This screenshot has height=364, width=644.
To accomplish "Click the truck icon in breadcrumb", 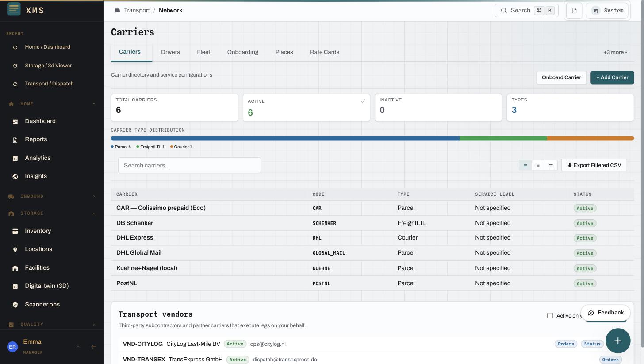I will pyautogui.click(x=117, y=10).
